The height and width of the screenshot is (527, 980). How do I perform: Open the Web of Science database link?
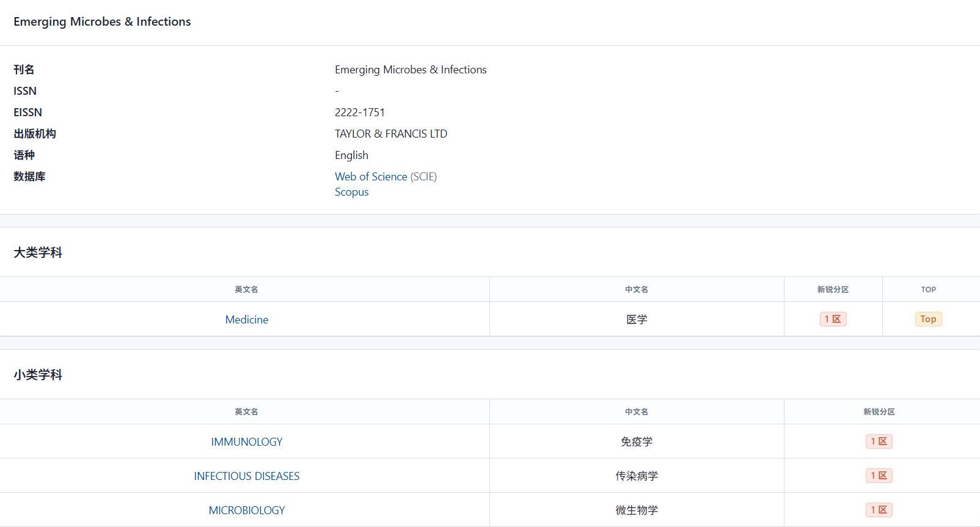371,177
